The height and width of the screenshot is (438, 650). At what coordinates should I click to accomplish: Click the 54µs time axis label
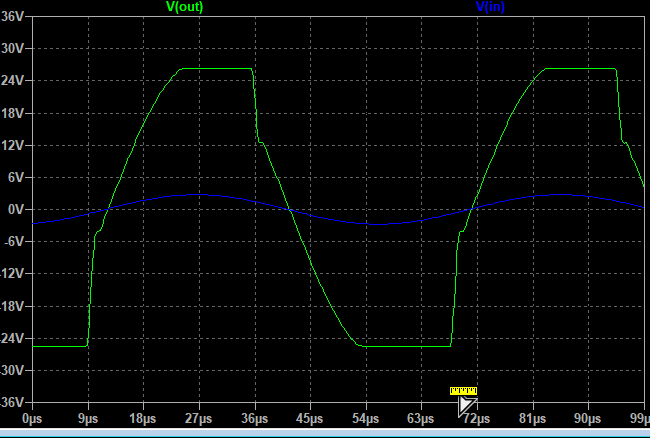click(366, 419)
